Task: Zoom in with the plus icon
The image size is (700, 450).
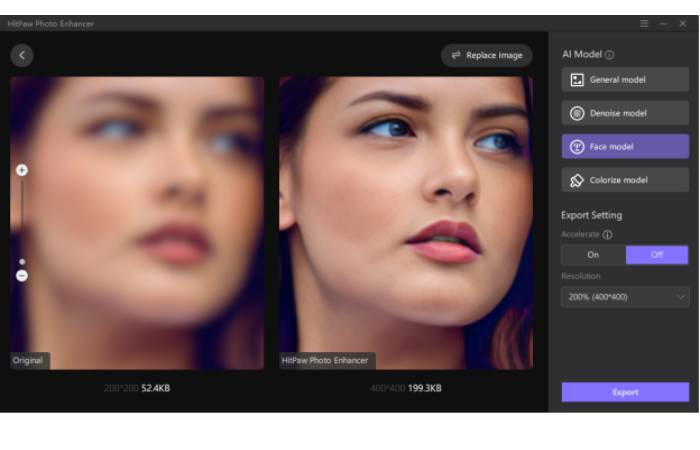Action: pyautogui.click(x=22, y=170)
